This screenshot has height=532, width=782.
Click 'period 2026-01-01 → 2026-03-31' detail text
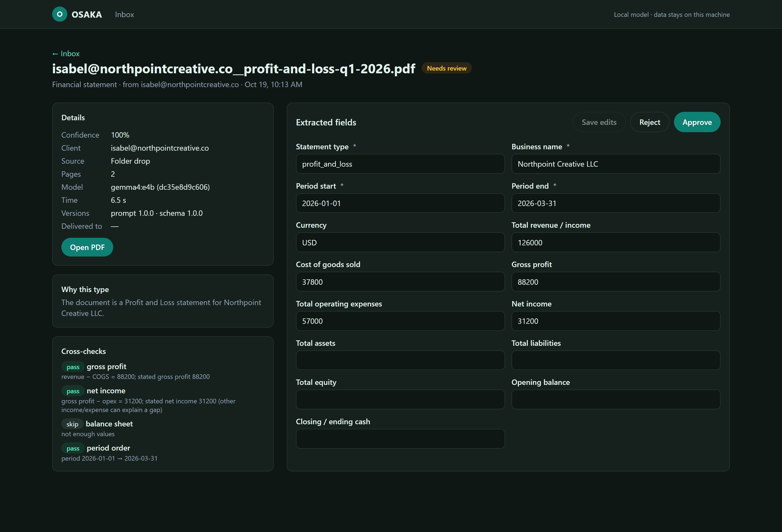(x=109, y=458)
